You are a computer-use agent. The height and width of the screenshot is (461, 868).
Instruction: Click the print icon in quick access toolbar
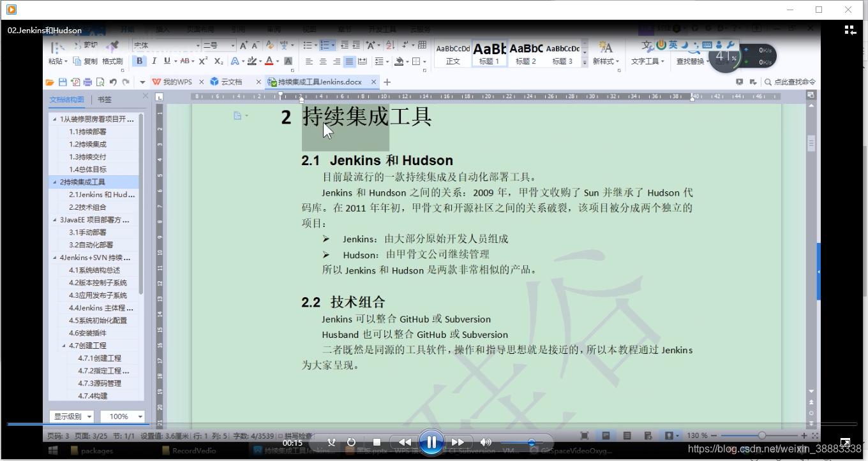pyautogui.click(x=87, y=82)
